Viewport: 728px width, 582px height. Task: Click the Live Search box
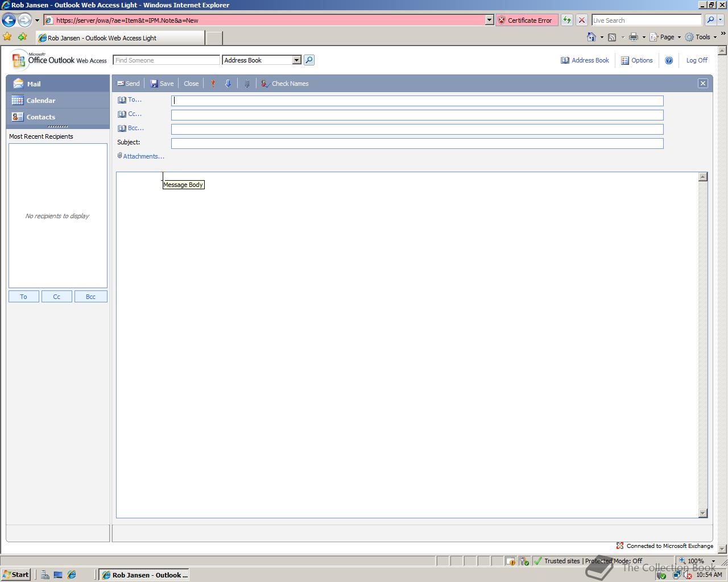click(x=647, y=20)
